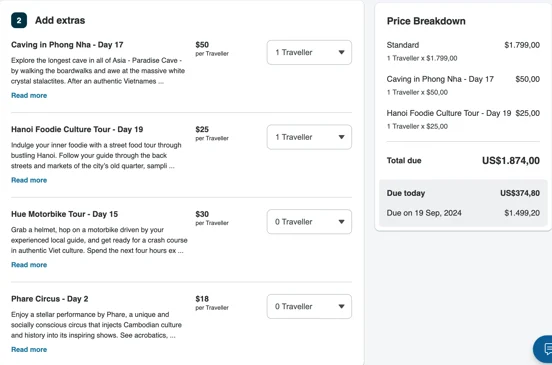552x365 pixels.
Task: Read more about Caving in Phong Nha
Action: click(29, 95)
